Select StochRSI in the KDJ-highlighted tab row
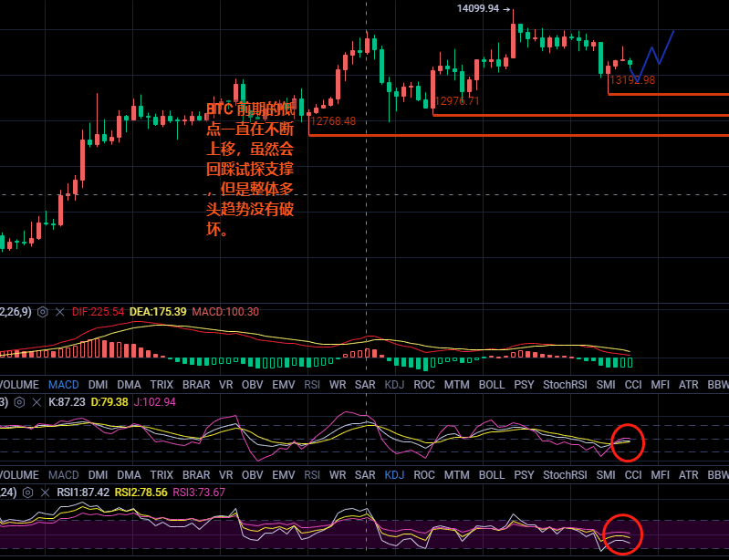This screenshot has height=560, width=729. click(565, 475)
